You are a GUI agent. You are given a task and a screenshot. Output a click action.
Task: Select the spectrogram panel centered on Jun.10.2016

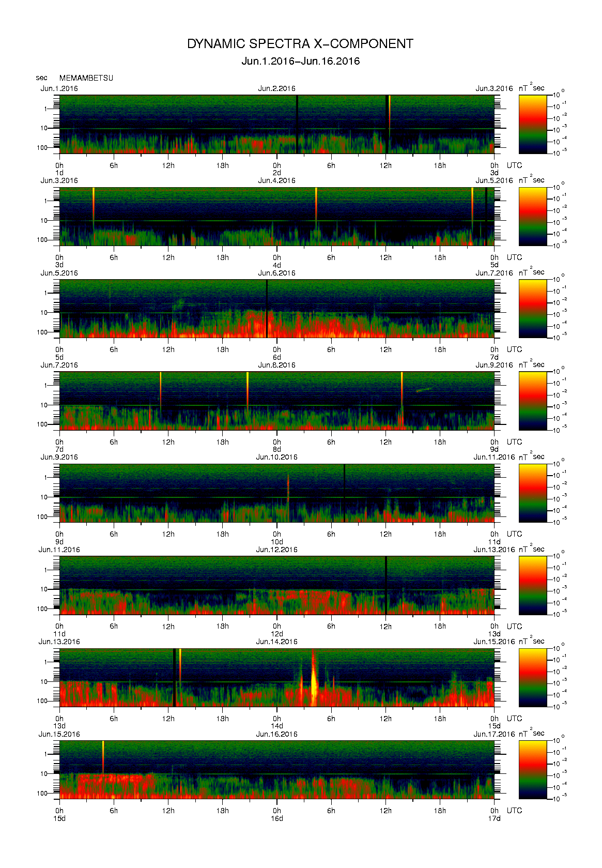point(277,493)
